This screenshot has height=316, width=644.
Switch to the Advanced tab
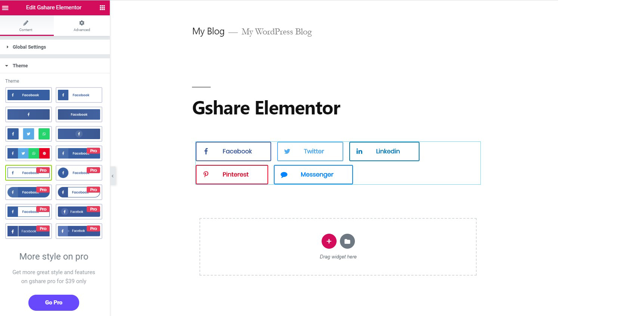tap(82, 25)
